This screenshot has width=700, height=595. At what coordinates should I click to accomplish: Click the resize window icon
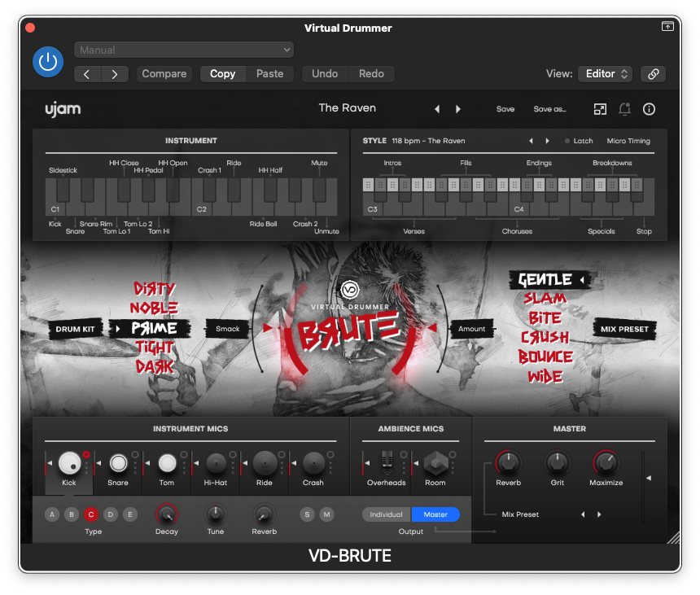tap(600, 109)
